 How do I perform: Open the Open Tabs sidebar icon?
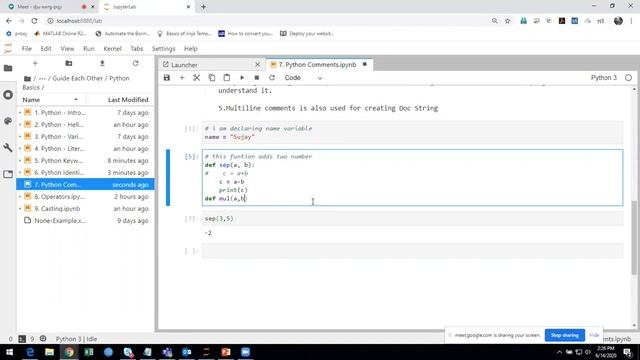point(8,174)
